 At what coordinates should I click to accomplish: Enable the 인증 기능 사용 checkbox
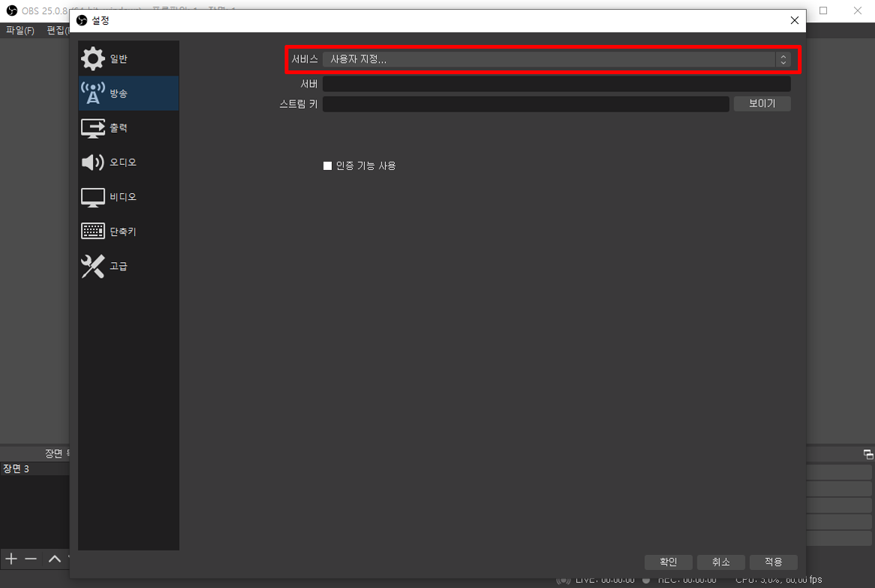tap(327, 166)
